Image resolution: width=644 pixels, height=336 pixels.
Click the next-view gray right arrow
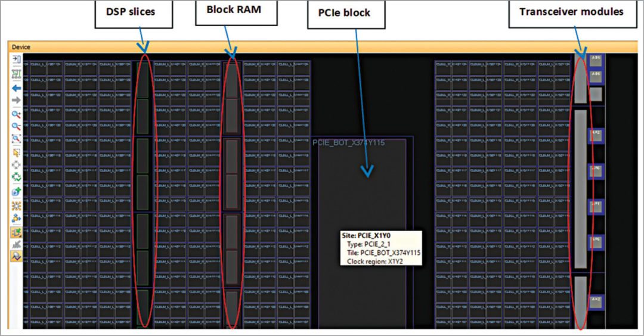point(16,100)
